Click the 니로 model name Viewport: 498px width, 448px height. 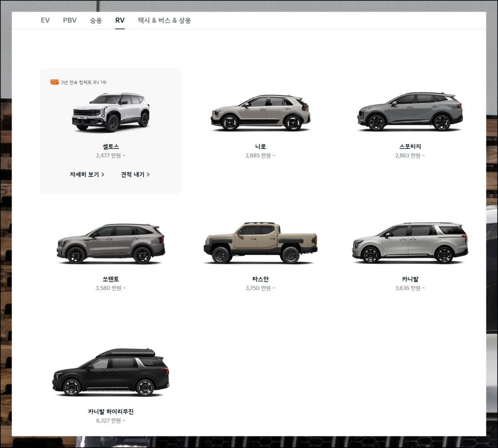point(261,146)
